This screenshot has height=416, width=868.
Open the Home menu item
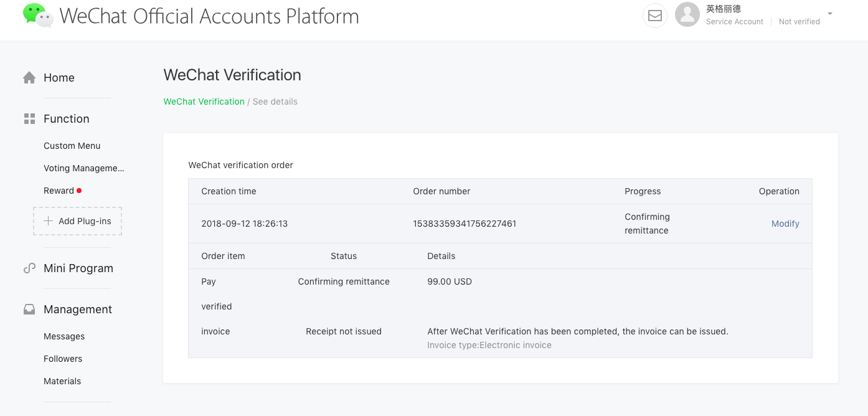(x=59, y=78)
